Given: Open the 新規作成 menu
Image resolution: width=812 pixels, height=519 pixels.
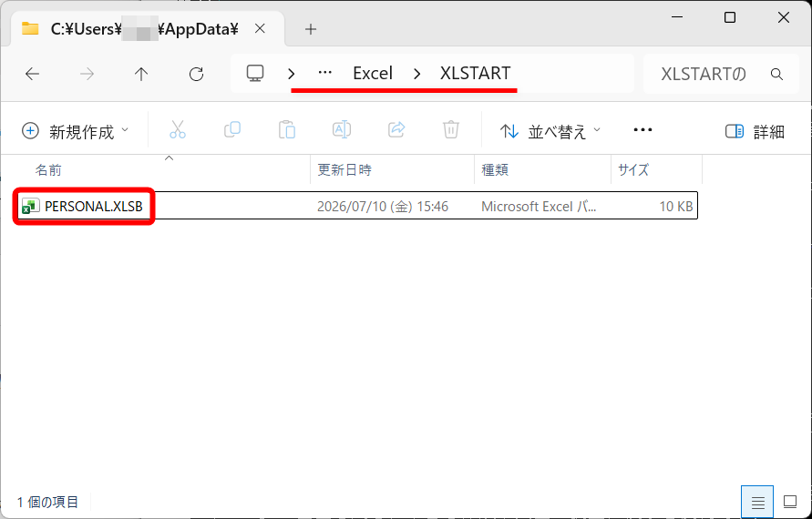Looking at the screenshot, I should coord(75,131).
